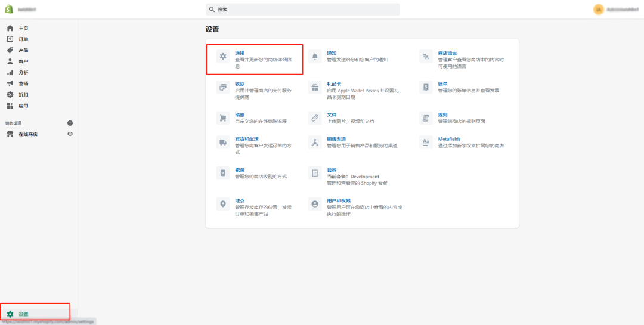
Task: Click the location pin icon beside 地点
Action: [223, 204]
